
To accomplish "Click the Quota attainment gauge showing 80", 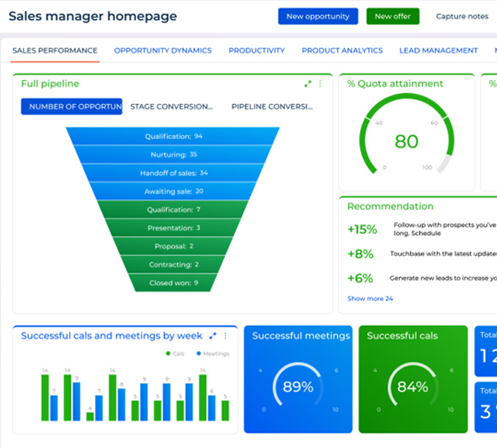I will point(406,140).
